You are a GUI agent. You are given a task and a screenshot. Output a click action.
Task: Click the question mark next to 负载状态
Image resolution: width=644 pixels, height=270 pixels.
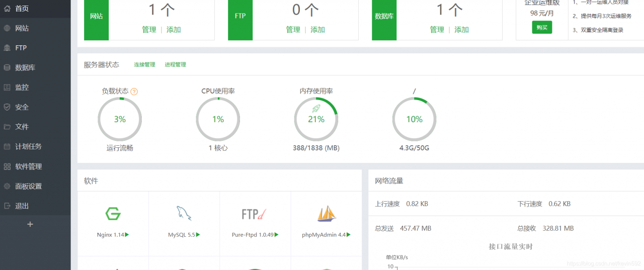click(x=134, y=92)
